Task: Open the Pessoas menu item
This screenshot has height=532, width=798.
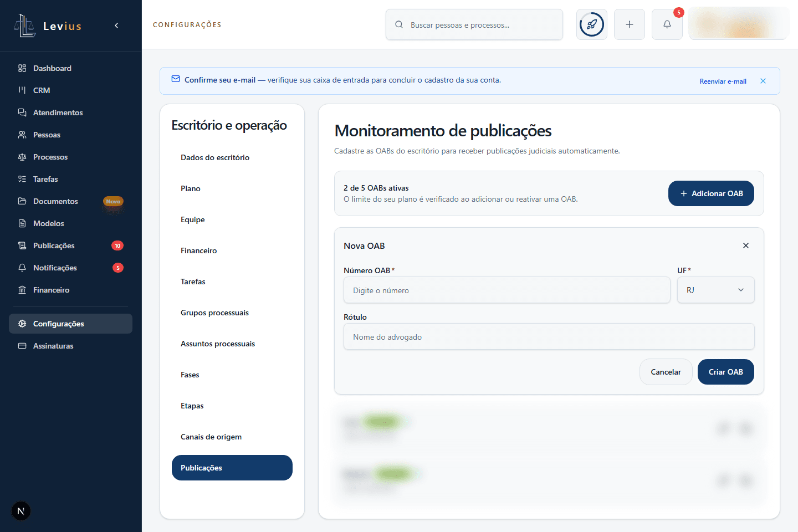Action: click(x=71, y=135)
